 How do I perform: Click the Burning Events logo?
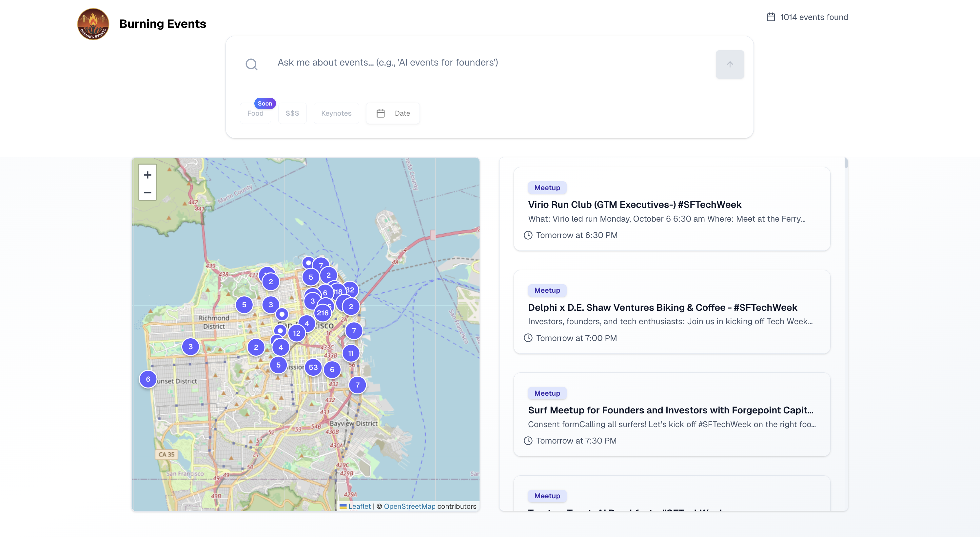point(93,24)
